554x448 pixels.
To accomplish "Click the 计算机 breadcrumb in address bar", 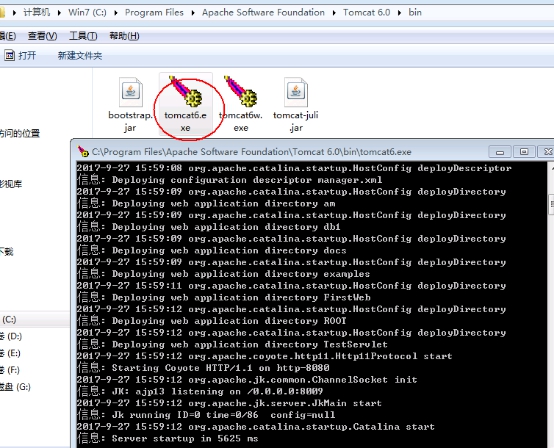I will coord(37,12).
